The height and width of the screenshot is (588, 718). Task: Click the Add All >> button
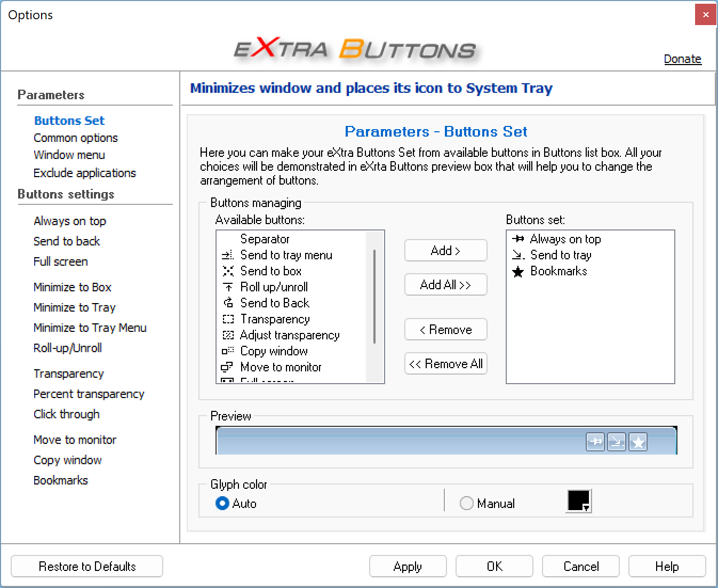(446, 284)
